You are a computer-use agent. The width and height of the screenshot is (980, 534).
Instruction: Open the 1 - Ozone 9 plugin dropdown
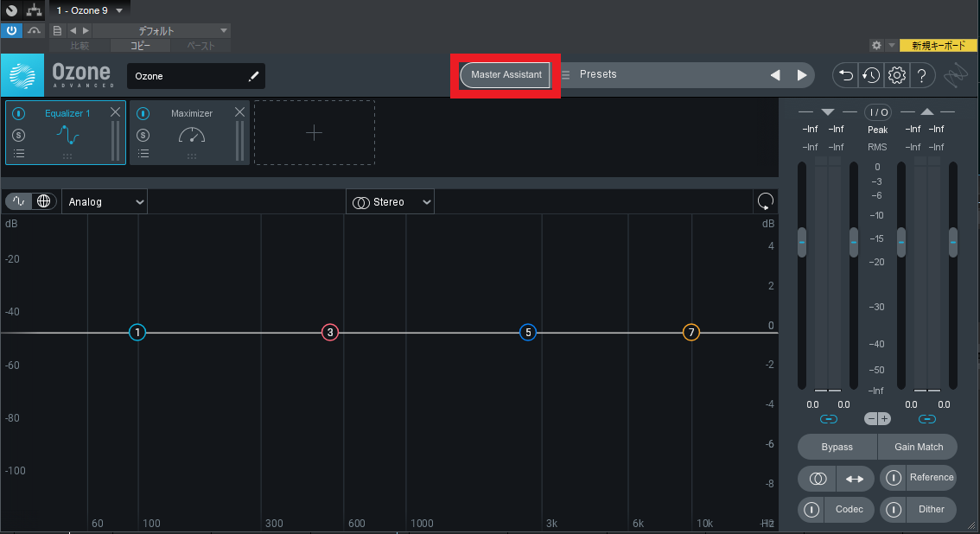click(x=89, y=10)
